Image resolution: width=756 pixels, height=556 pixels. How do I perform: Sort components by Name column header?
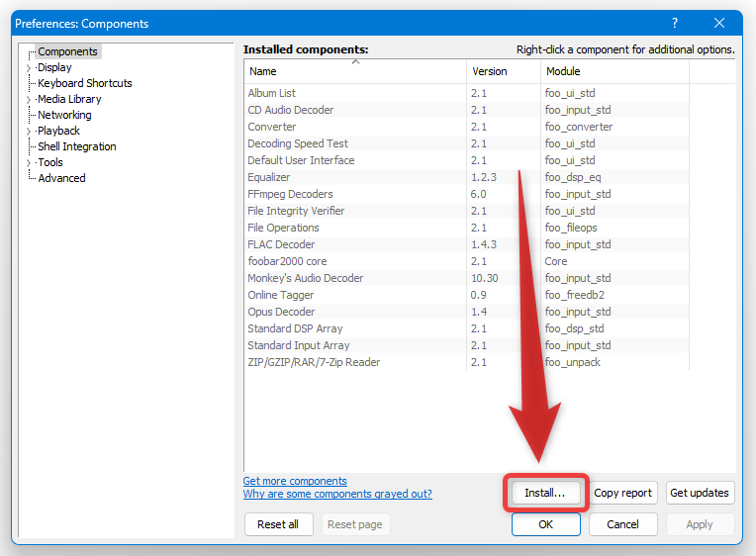[355, 71]
